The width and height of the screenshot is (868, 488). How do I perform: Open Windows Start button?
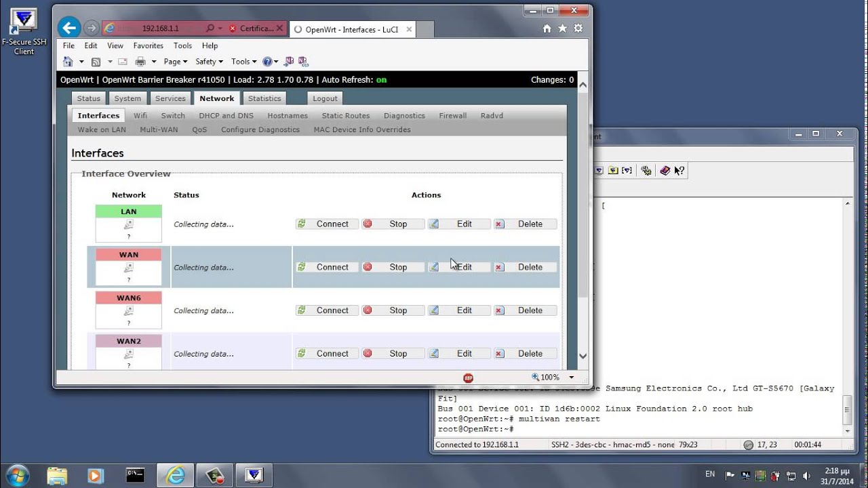[x=17, y=474]
